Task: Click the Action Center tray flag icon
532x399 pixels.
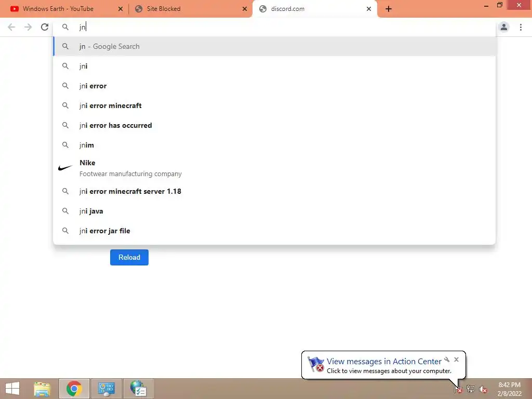Action: 458,389
